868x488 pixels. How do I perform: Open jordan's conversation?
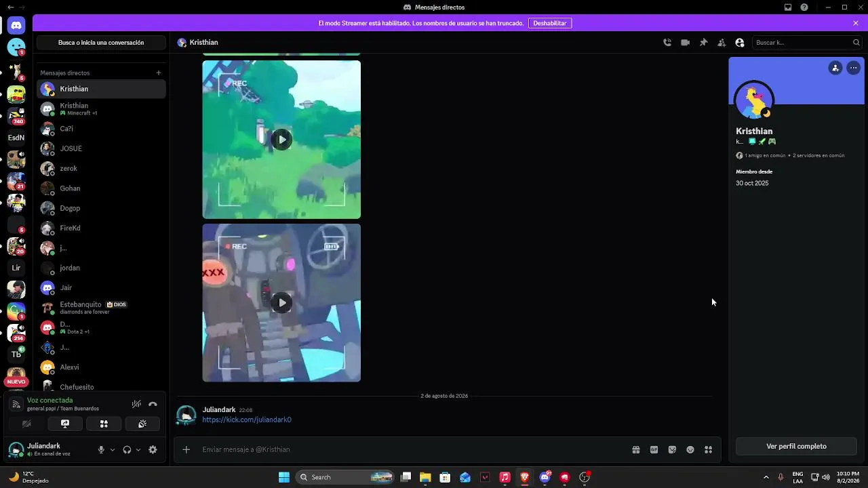tap(101, 268)
